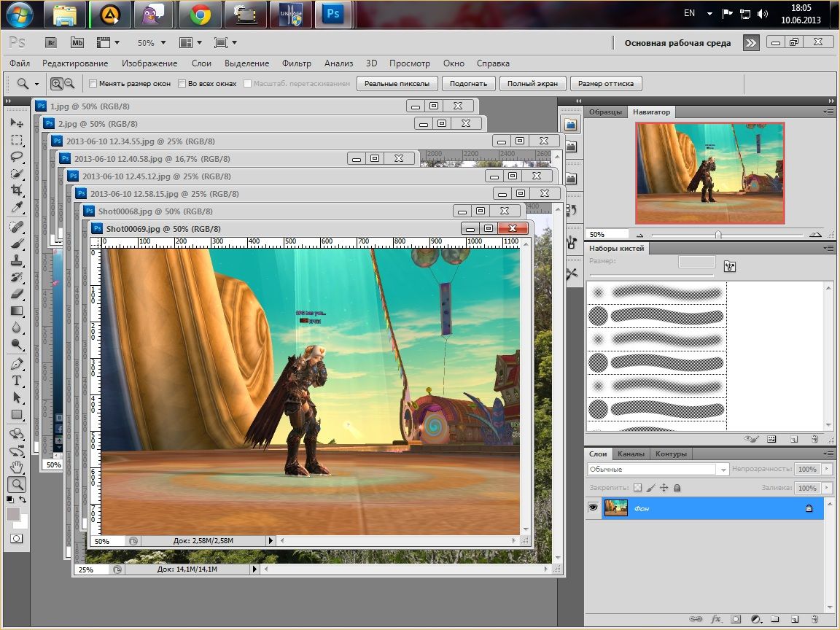Switch to the Контуры tab
The width and height of the screenshot is (840, 630).
pyautogui.click(x=671, y=454)
